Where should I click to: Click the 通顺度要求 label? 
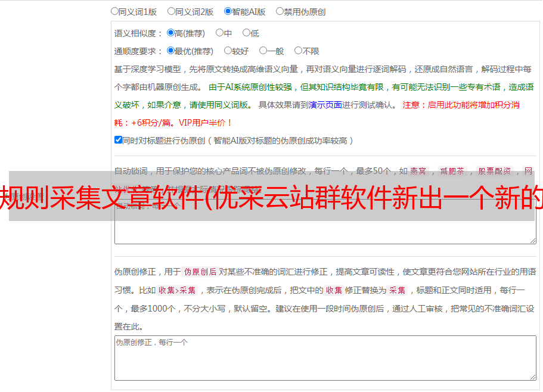[138, 51]
